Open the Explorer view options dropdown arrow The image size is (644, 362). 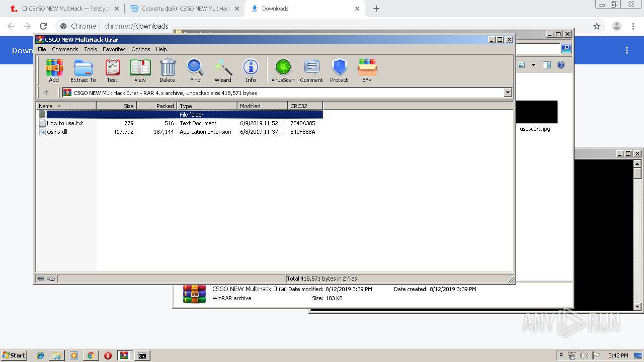click(x=533, y=65)
